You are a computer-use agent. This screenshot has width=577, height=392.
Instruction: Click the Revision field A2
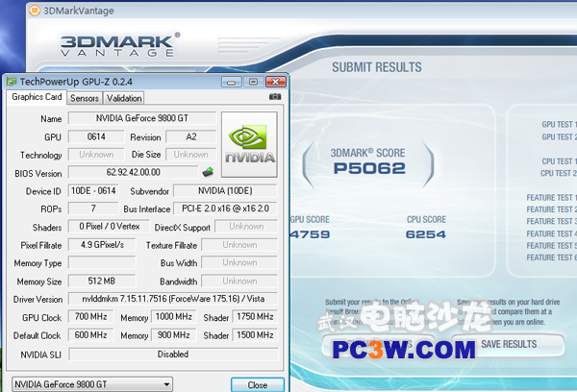[x=191, y=136]
